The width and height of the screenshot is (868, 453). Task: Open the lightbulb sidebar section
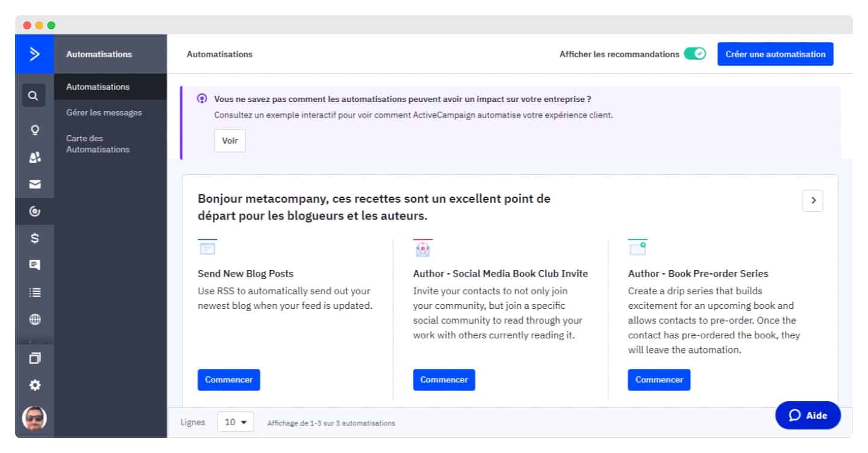[34, 129]
